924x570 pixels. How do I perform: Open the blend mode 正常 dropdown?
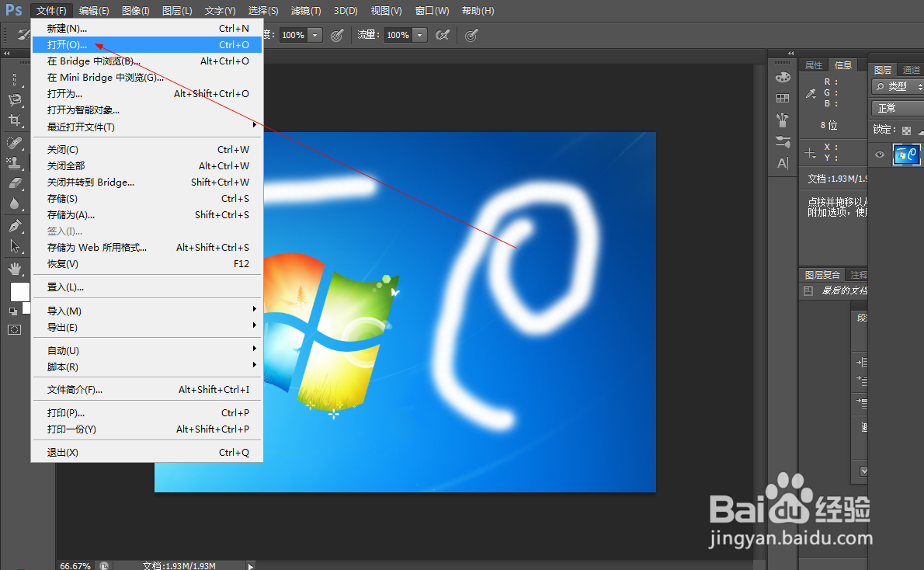point(898,108)
